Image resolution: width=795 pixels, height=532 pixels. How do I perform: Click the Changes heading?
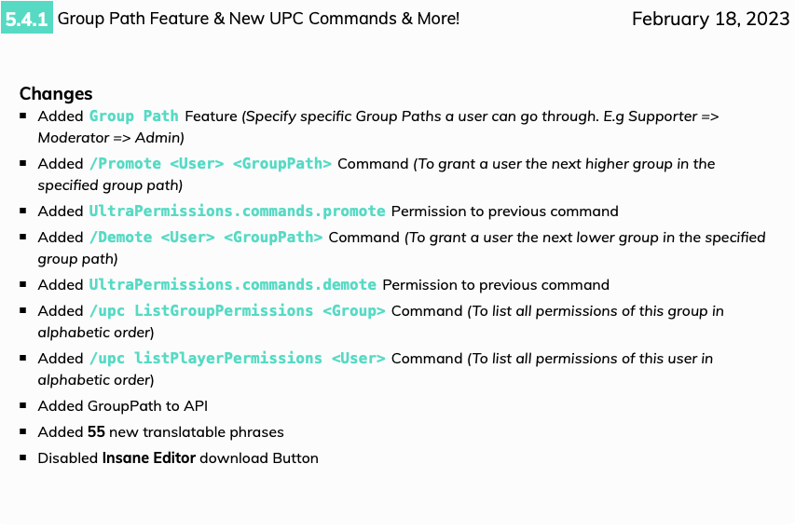click(56, 94)
